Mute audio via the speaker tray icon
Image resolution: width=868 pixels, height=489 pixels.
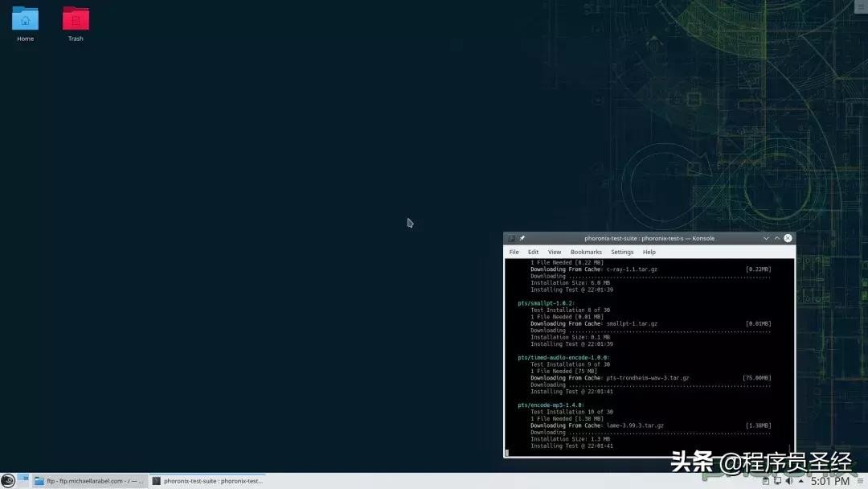[x=789, y=481]
